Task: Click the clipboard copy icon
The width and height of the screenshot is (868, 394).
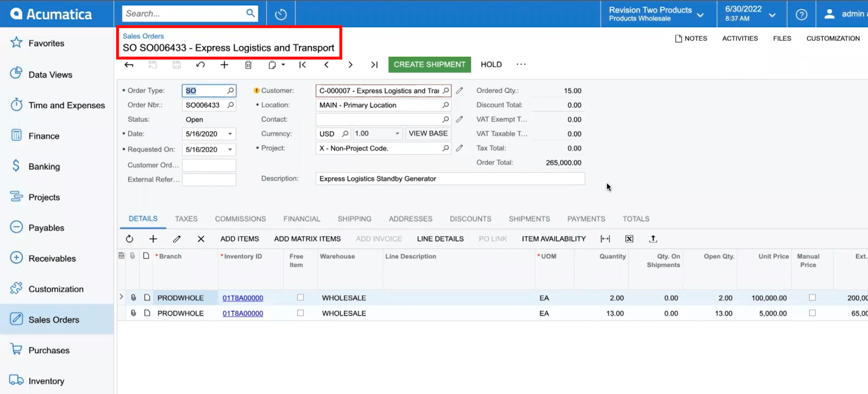Action: tap(272, 65)
